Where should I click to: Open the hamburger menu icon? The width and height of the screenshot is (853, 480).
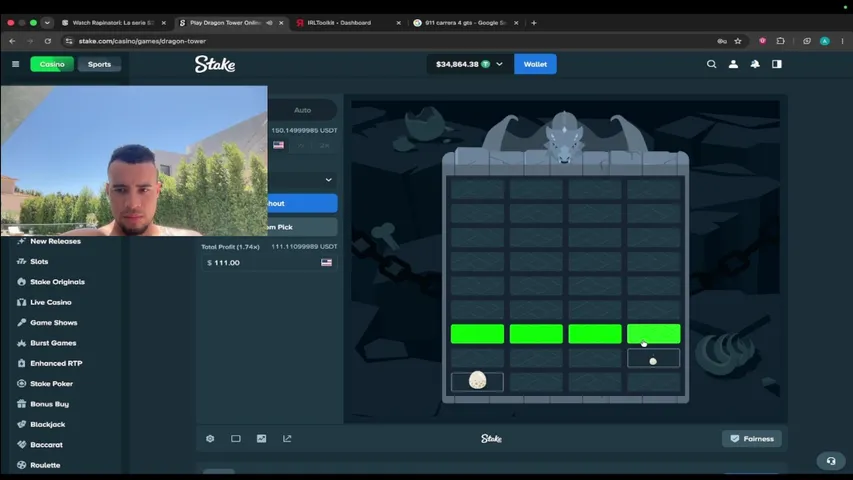click(15, 64)
